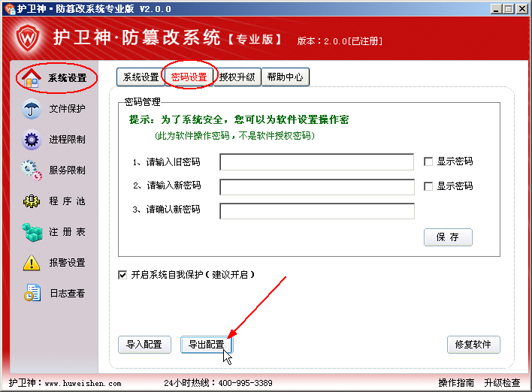532x392 pixels.
Task: Open 报警设置 sidebar label
Action: pyautogui.click(x=67, y=263)
